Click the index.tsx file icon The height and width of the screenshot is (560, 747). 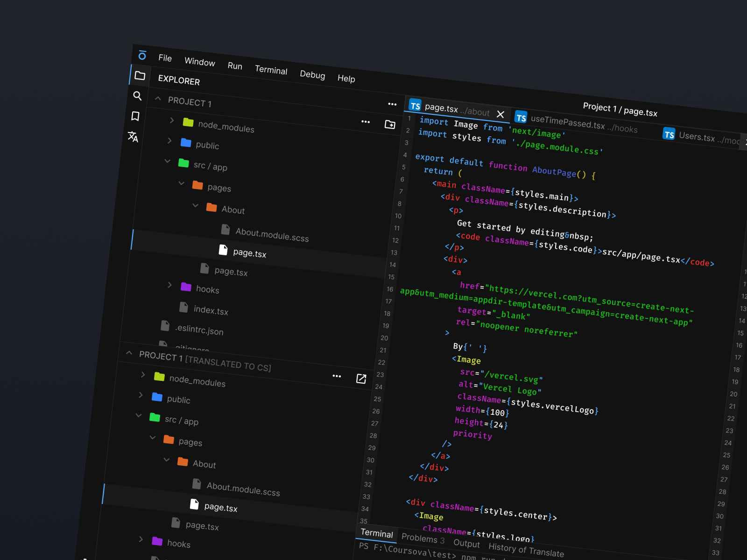tap(183, 307)
